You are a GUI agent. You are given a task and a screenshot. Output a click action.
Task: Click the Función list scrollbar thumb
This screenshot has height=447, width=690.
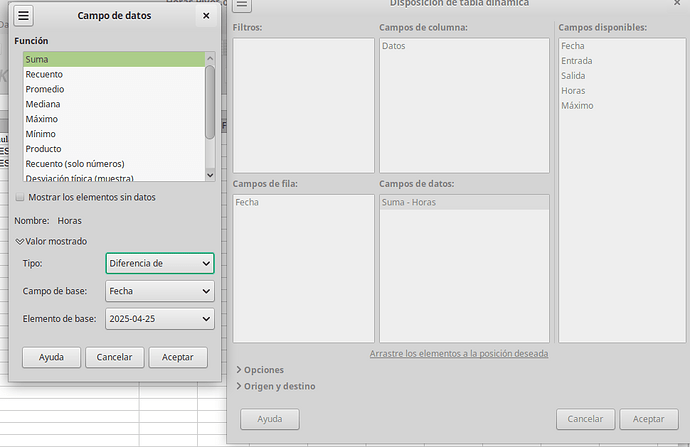210,102
